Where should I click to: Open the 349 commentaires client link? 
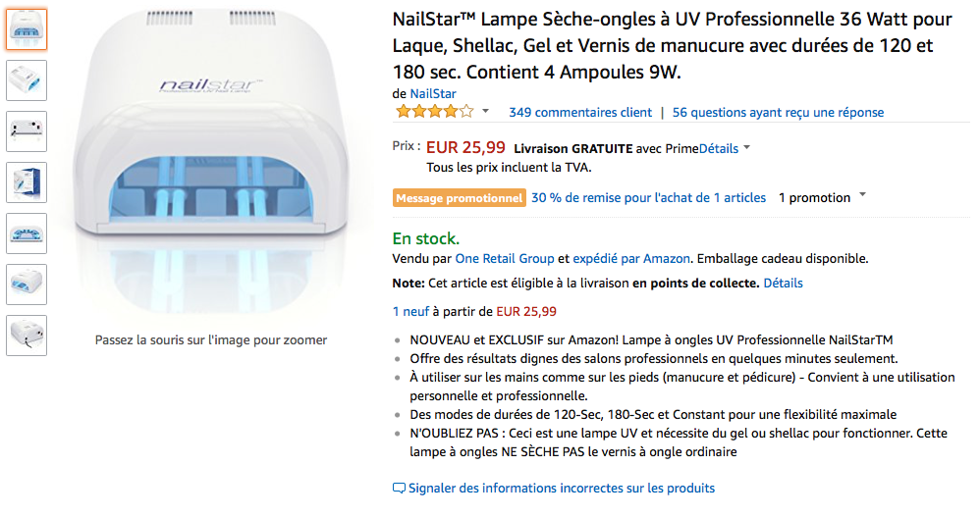pos(580,113)
